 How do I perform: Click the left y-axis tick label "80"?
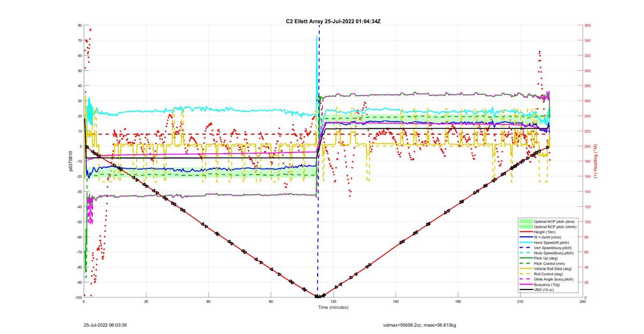pyautogui.click(x=79, y=25)
